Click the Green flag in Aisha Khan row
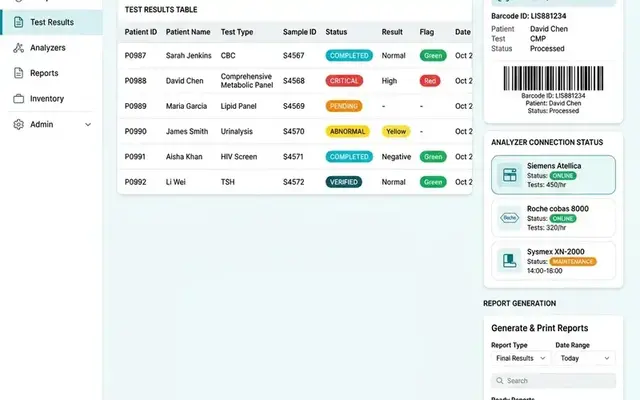The image size is (640, 400). 433,157
